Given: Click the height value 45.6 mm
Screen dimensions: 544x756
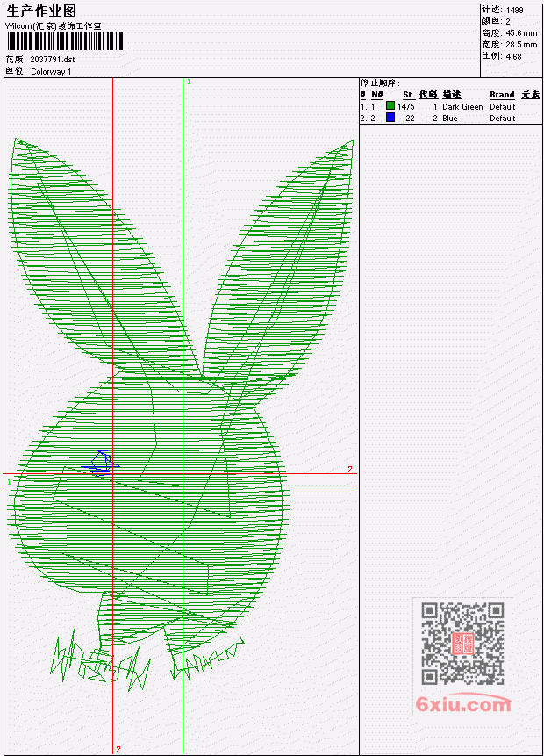Looking at the screenshot, I should coord(521,33).
